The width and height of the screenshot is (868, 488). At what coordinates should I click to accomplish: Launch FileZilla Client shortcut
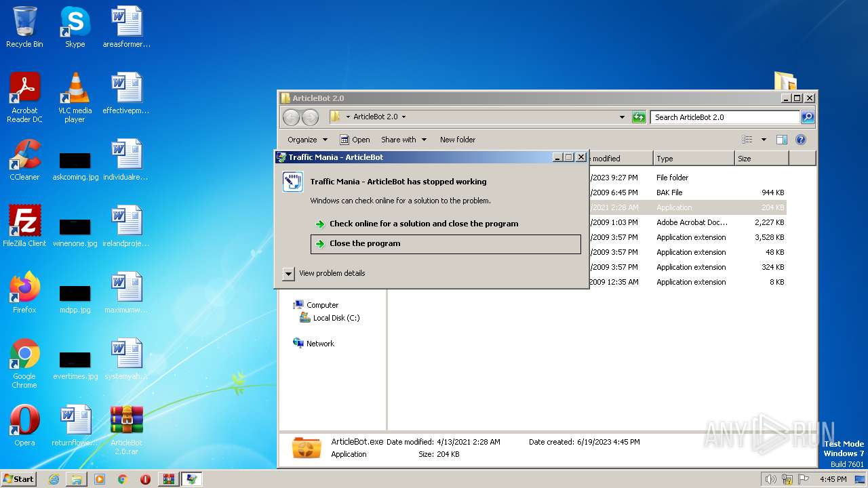[24, 226]
